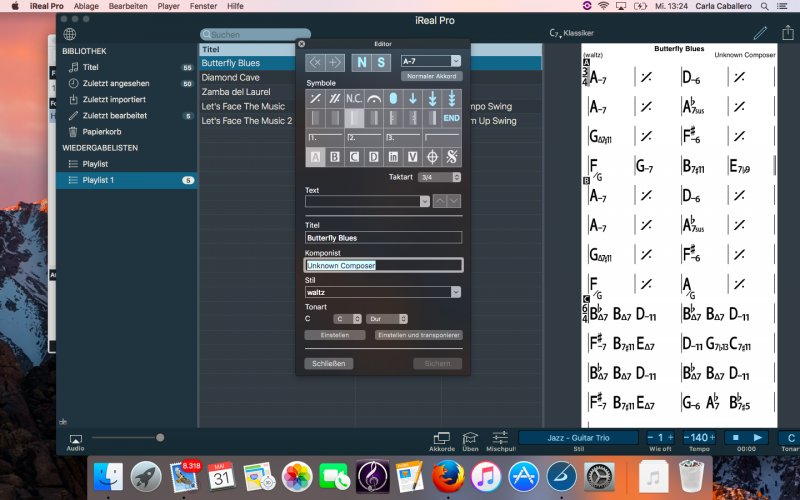Toggle the S button in Editor
This screenshot has height=500, width=800.
[x=381, y=62]
